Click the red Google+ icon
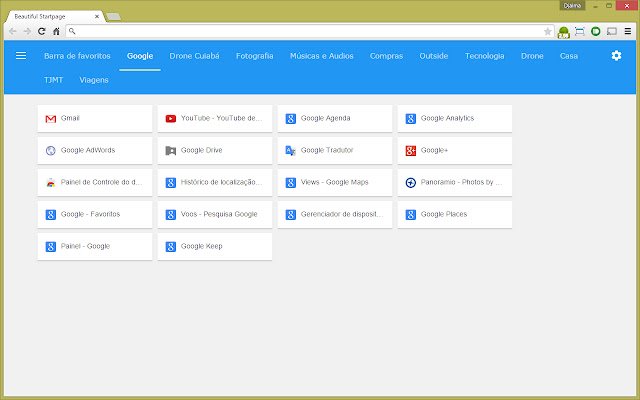640x400 pixels. click(x=411, y=151)
